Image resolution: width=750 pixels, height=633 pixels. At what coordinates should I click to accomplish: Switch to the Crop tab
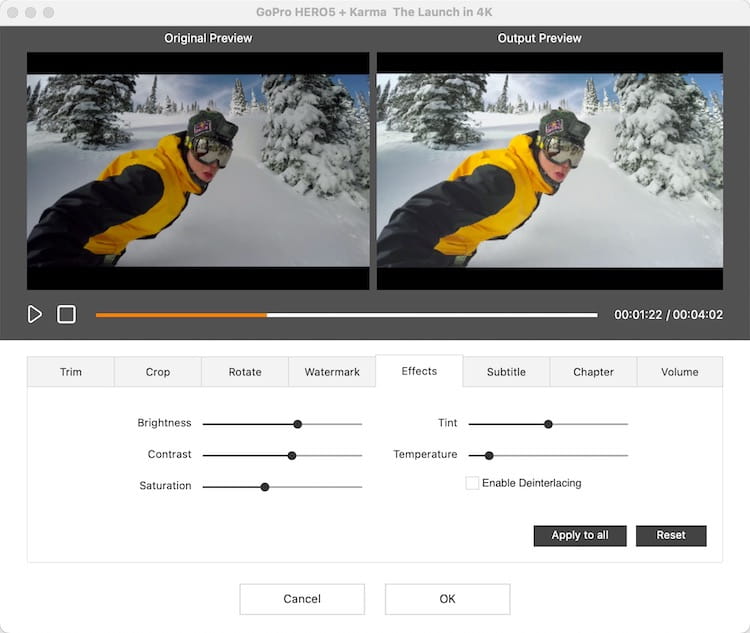158,372
